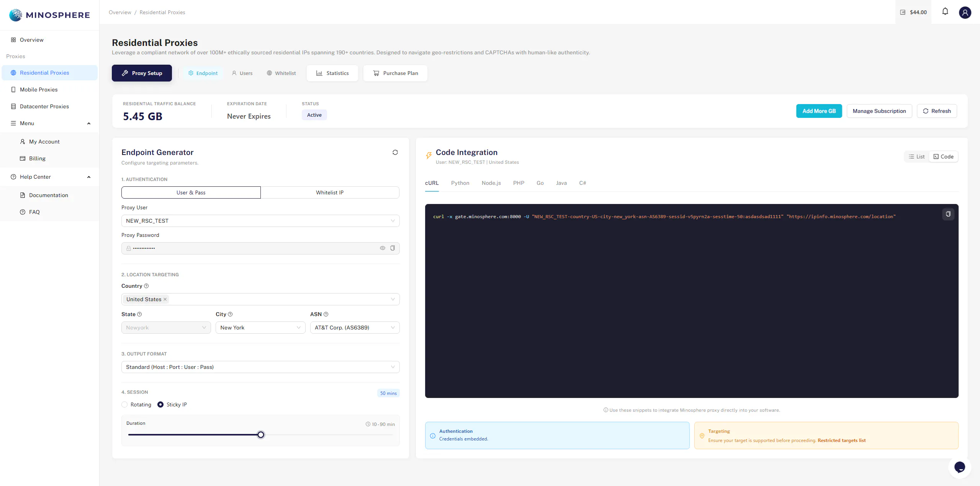Collapse the Menu section

coord(50,123)
